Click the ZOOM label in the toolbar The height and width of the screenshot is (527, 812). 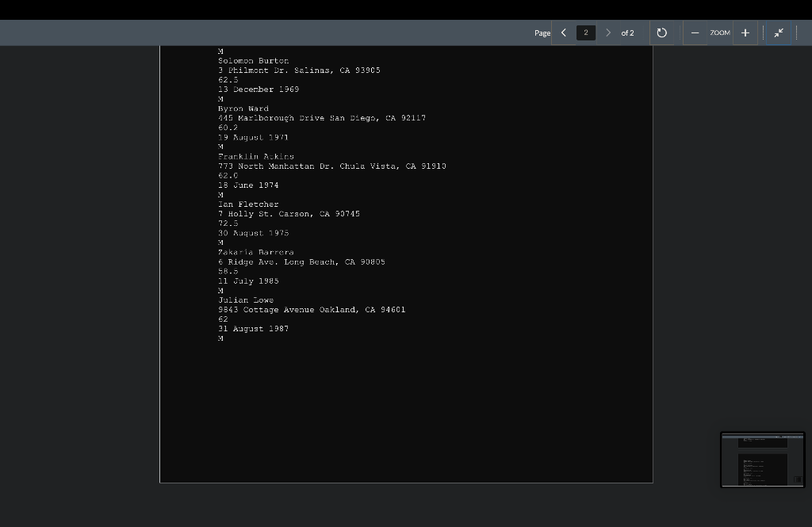[x=719, y=32]
